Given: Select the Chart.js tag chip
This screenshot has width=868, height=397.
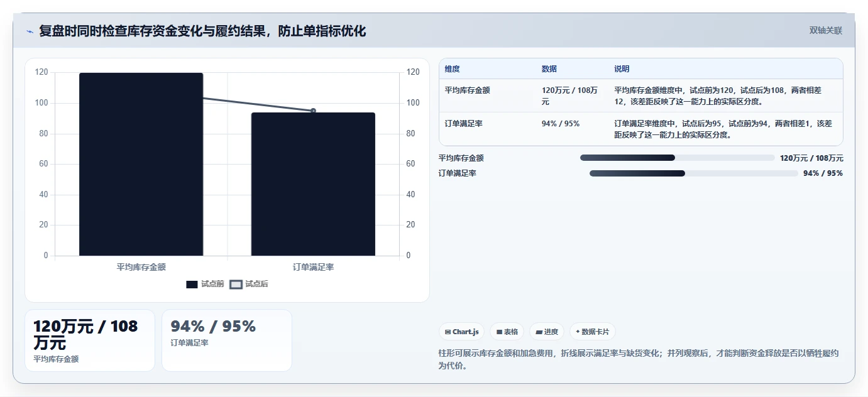Looking at the screenshot, I should point(461,332).
